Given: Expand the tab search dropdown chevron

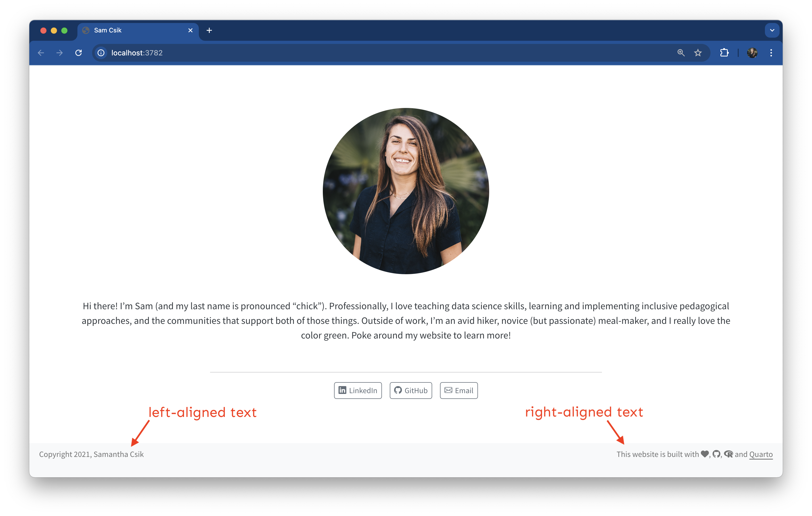Looking at the screenshot, I should [x=772, y=30].
